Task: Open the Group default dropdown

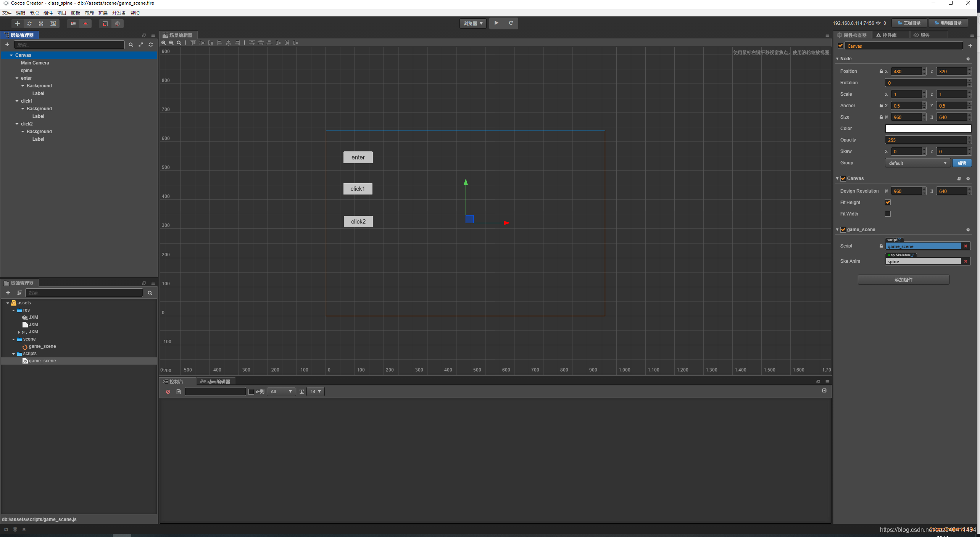Action: coord(917,163)
